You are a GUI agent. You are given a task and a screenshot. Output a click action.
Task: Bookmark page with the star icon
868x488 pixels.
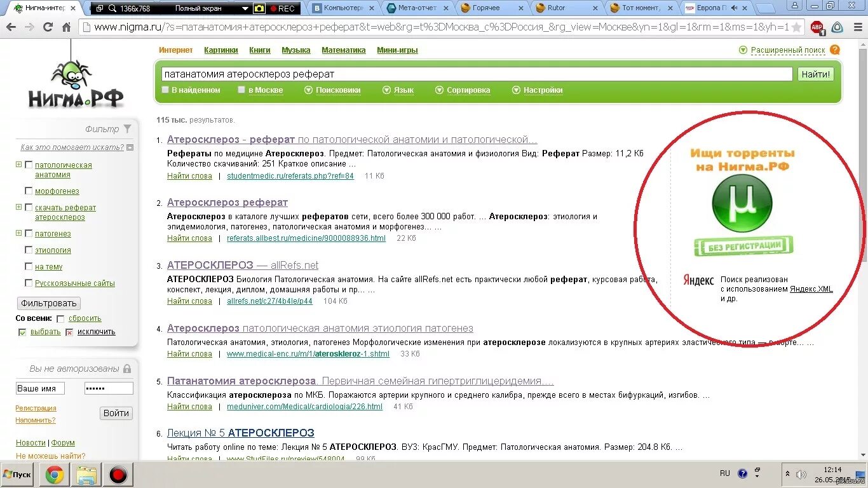click(x=796, y=27)
